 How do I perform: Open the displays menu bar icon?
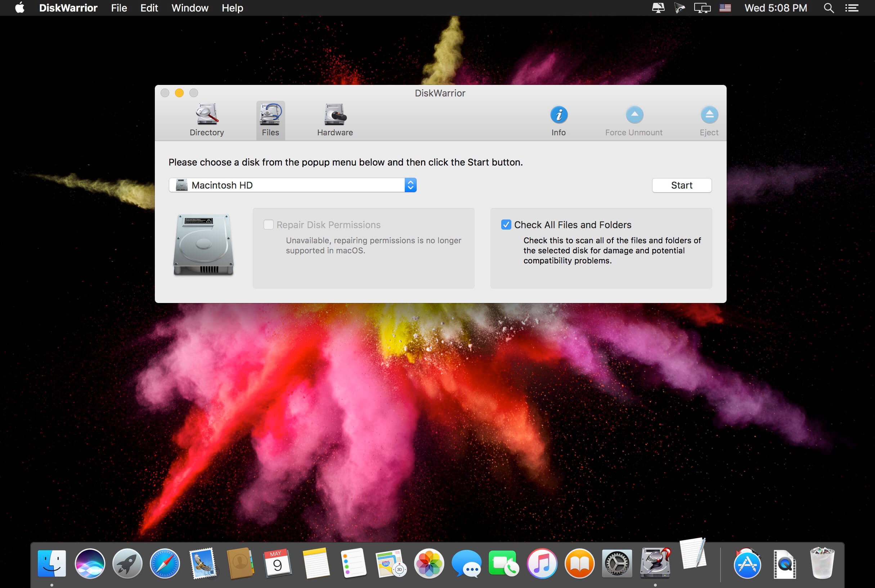pos(702,8)
